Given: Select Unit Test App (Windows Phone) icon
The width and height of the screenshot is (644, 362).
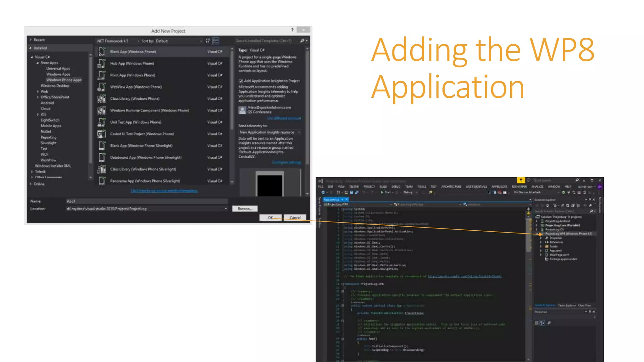Looking at the screenshot, I should (101, 122).
